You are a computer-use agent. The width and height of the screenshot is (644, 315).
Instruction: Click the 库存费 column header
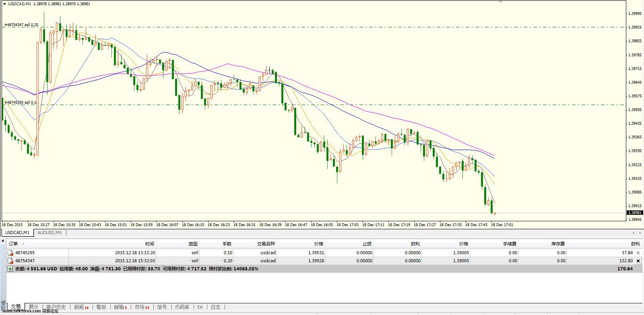tap(543, 244)
